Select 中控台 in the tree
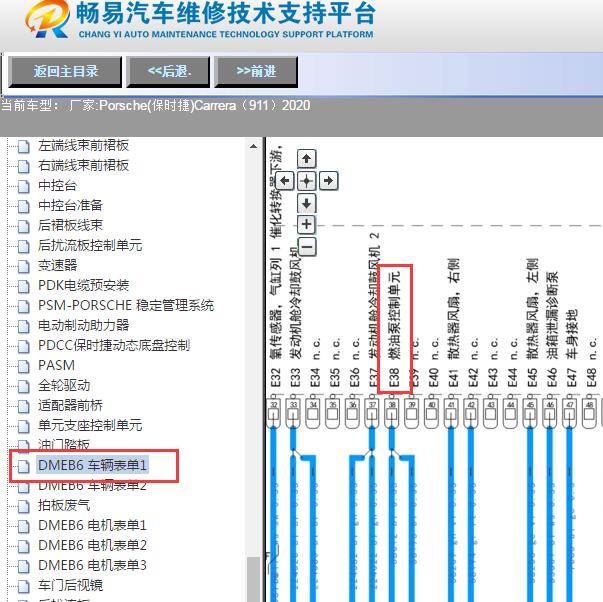This screenshot has height=602, width=603. (x=57, y=185)
